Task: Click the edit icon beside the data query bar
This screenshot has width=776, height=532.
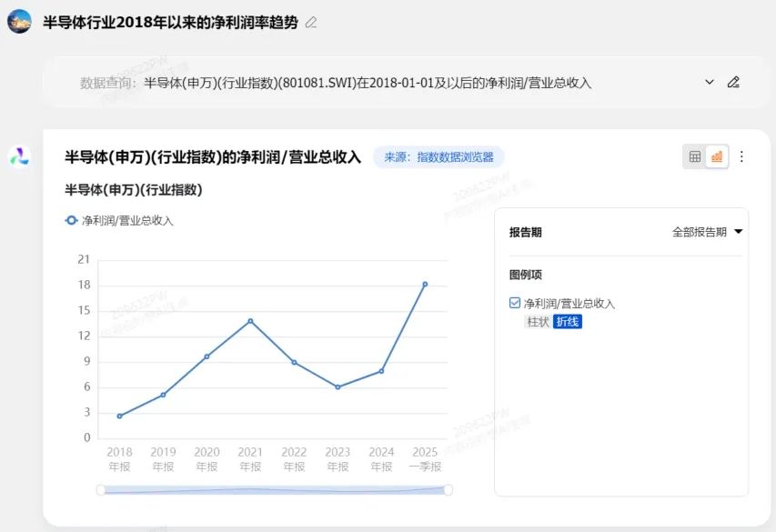Action: (x=734, y=82)
